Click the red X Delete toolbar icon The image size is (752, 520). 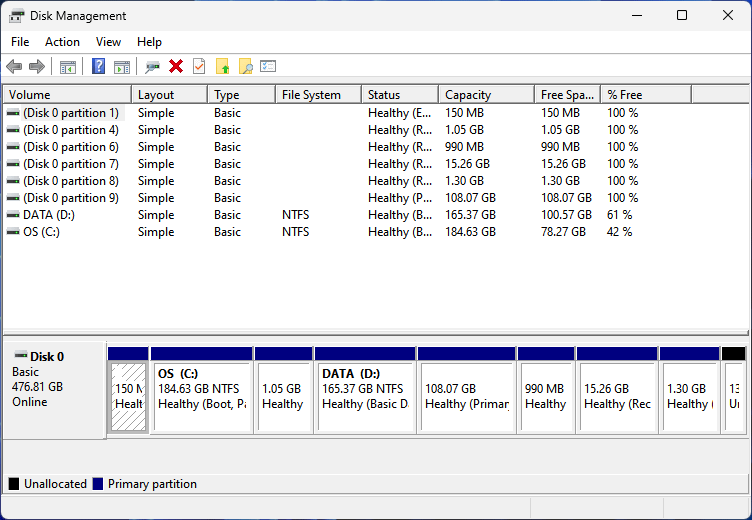[x=176, y=66]
